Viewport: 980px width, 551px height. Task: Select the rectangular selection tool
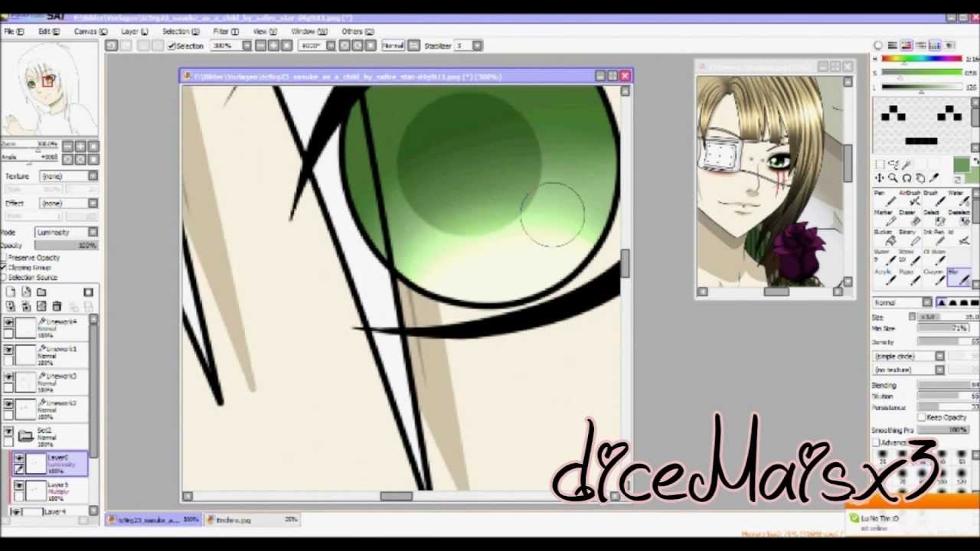pyautogui.click(x=879, y=165)
